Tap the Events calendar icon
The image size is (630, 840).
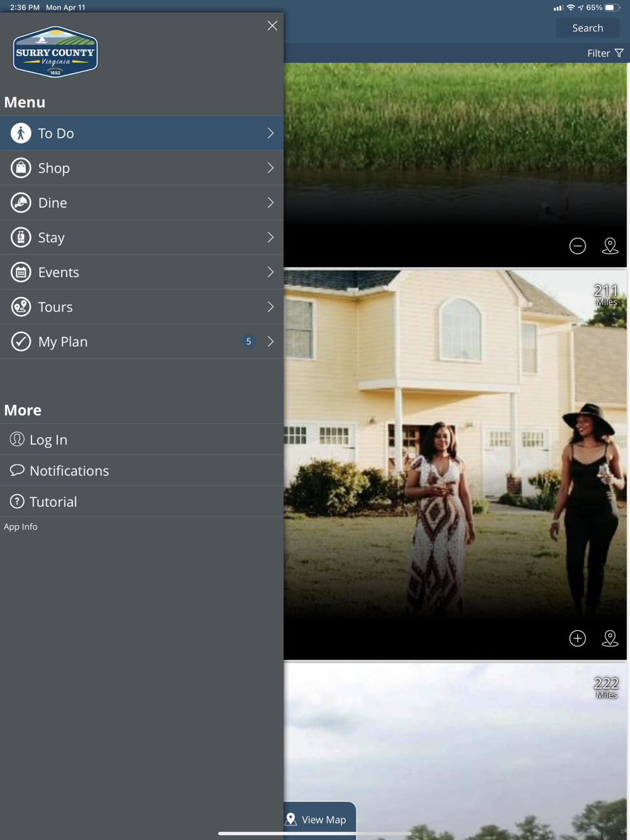tap(21, 272)
